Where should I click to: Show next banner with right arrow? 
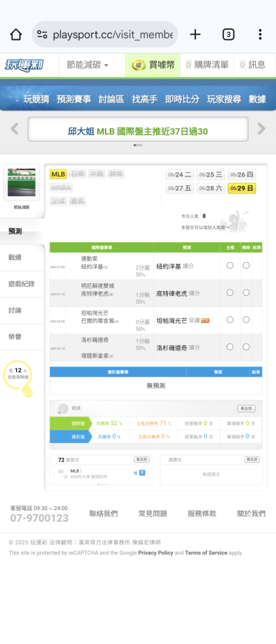[262, 129]
